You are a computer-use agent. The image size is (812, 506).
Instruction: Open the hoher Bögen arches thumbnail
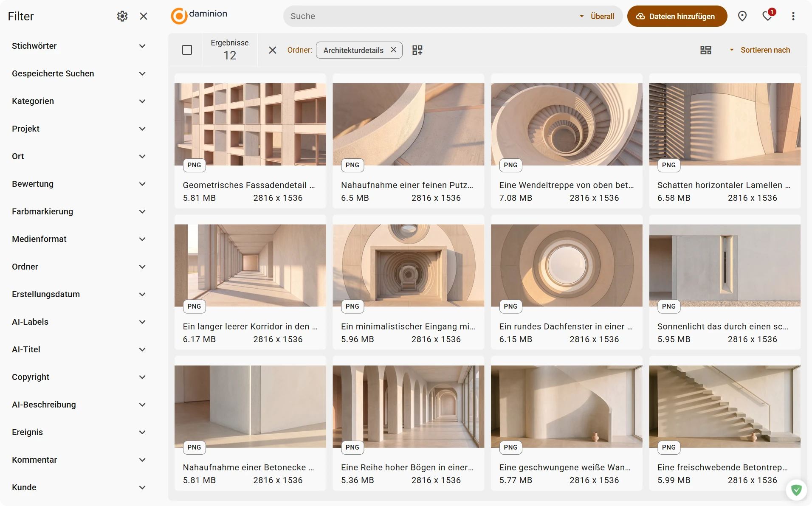pyautogui.click(x=408, y=406)
